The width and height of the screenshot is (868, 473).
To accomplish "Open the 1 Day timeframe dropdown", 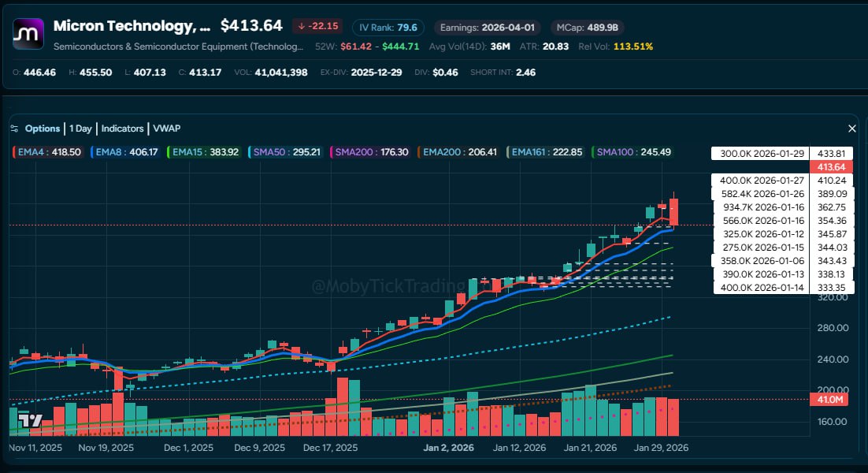I will pyautogui.click(x=80, y=128).
